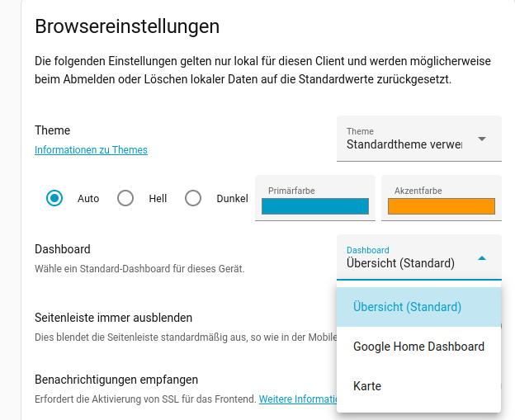The image size is (515, 420).
Task: Click the Akzentfarbe field label
Action: (418, 191)
